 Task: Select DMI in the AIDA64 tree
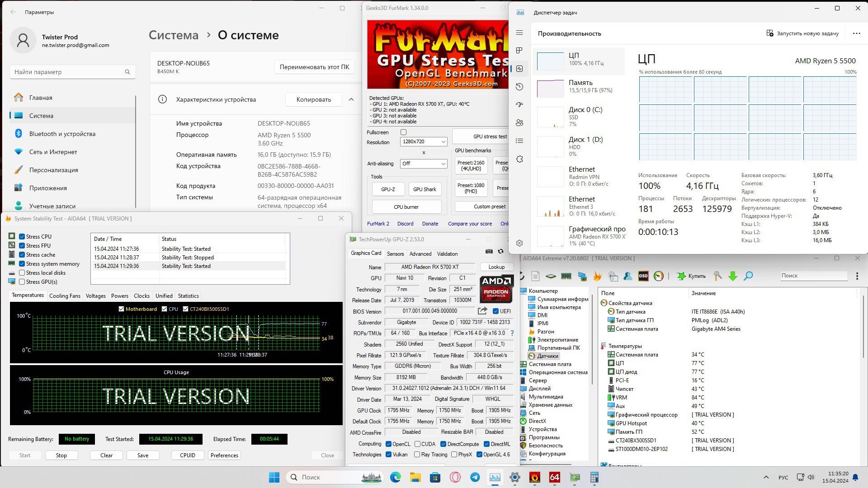pos(542,315)
